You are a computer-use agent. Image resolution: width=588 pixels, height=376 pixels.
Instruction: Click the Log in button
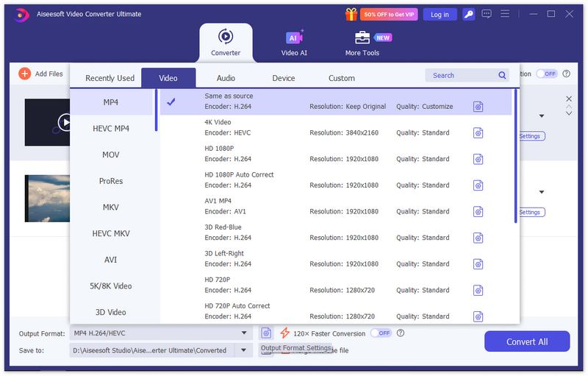pyautogui.click(x=440, y=14)
